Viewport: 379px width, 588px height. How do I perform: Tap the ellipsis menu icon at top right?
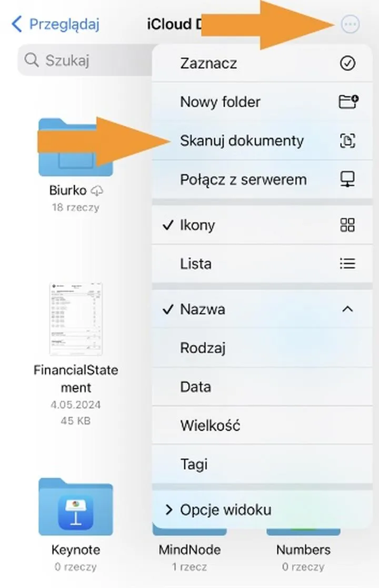350,24
